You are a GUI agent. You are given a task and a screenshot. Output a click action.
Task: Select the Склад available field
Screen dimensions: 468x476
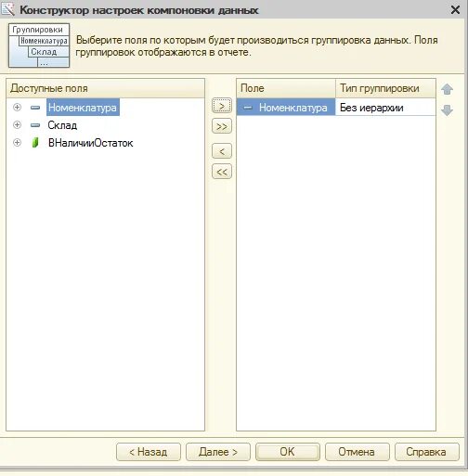click(62, 125)
